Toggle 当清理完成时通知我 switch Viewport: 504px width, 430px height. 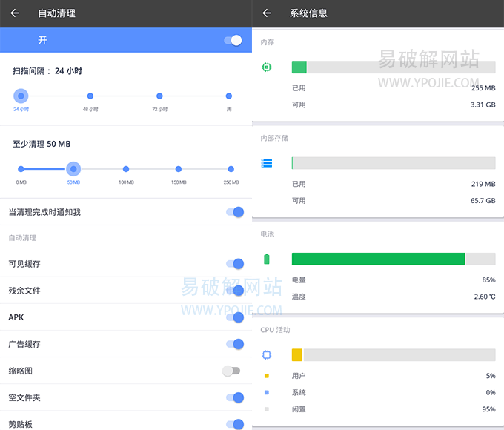235,212
